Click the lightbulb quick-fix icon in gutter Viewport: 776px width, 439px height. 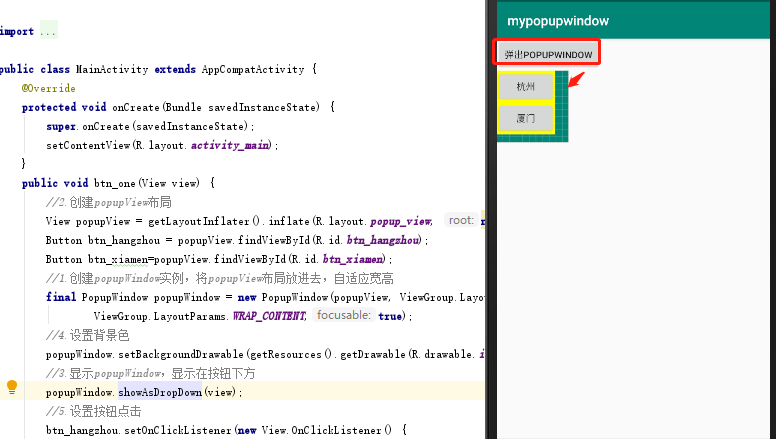pos(12,387)
